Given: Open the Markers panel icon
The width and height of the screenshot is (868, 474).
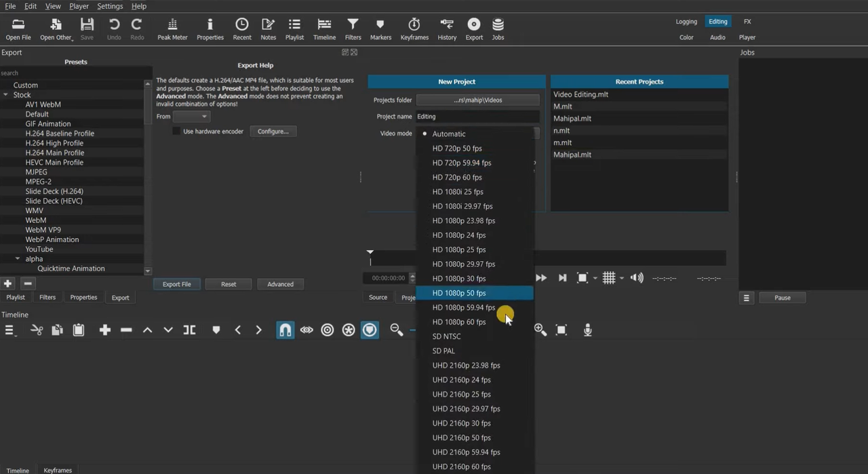Looking at the screenshot, I should pyautogui.click(x=380, y=29).
